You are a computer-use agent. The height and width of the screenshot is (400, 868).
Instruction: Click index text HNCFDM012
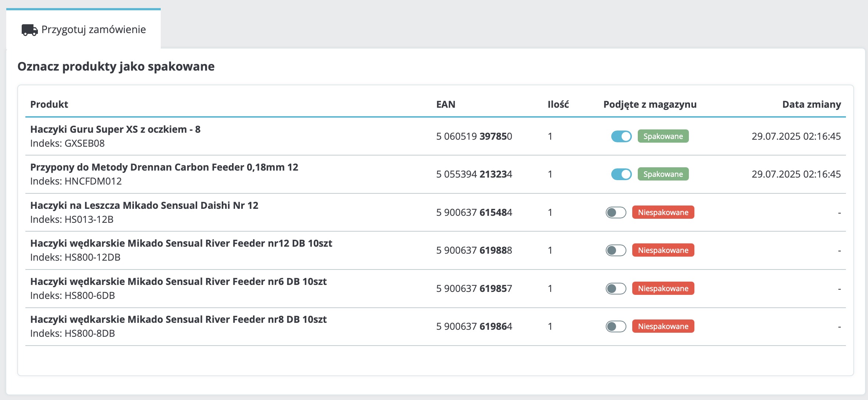pos(93,181)
